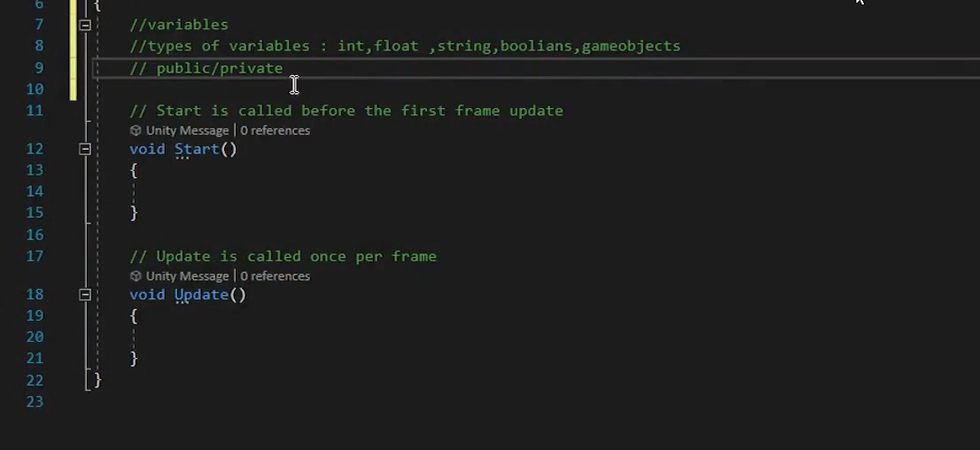Click line number 16 in the gutter
The height and width of the screenshot is (450, 980).
coord(35,235)
